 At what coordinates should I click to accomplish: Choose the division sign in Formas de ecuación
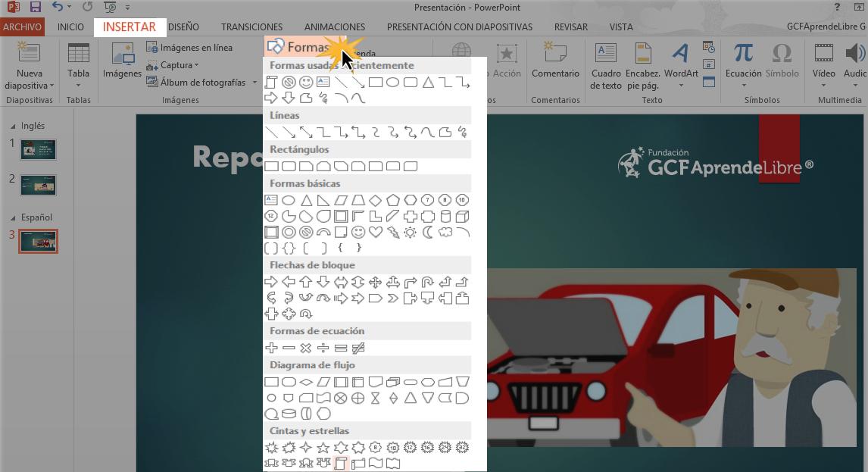323,348
